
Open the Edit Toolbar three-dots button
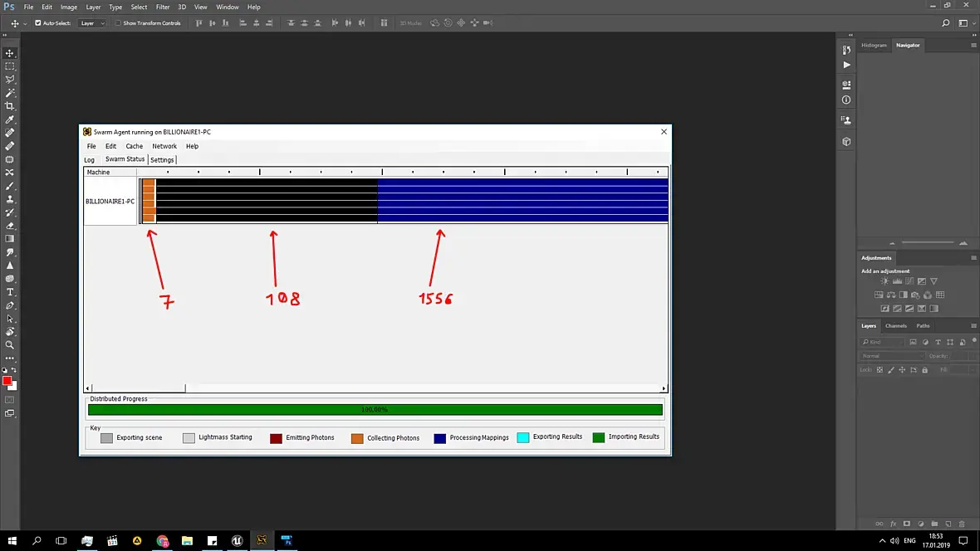(x=10, y=358)
